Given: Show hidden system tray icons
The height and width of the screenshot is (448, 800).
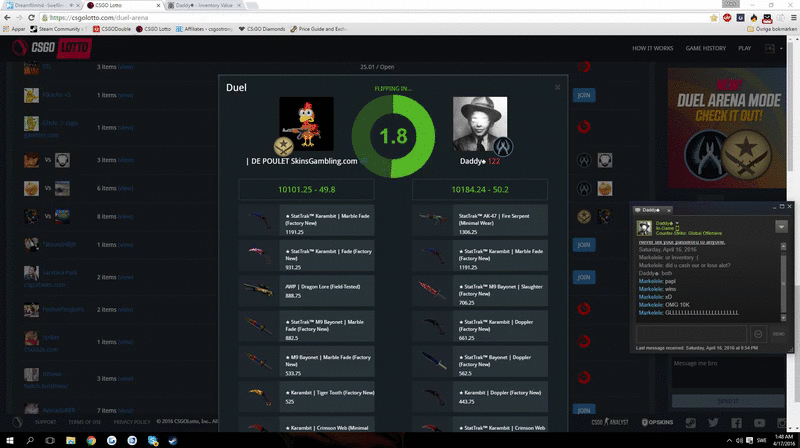Looking at the screenshot, I should [729, 440].
